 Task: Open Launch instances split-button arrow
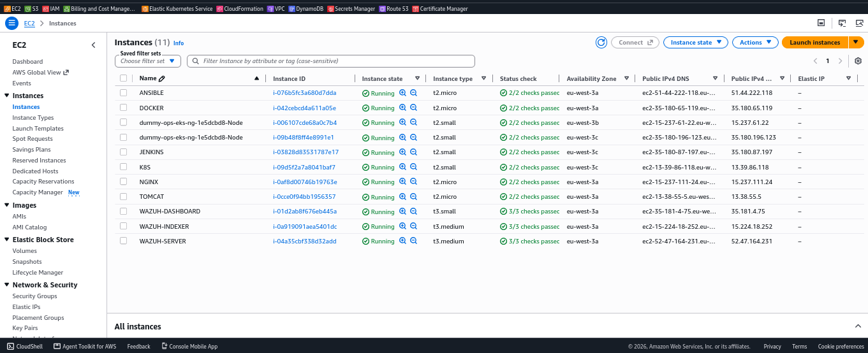(856, 42)
